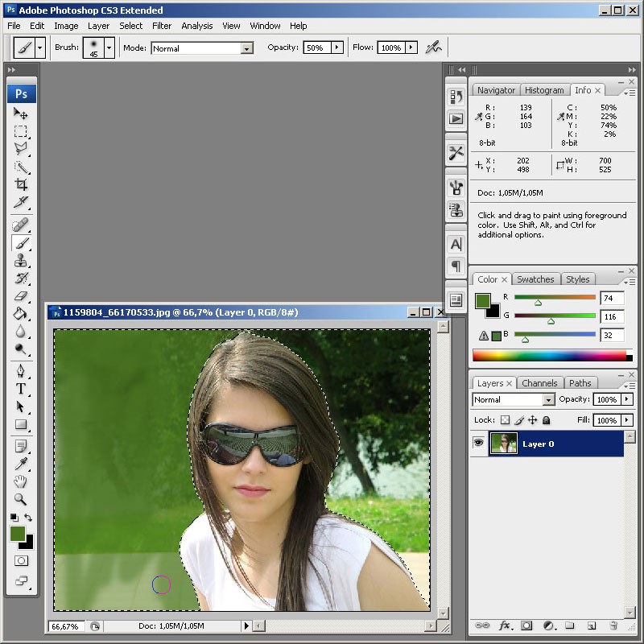The image size is (644, 644).
Task: Toggle lock image pixels
Action: click(x=519, y=420)
